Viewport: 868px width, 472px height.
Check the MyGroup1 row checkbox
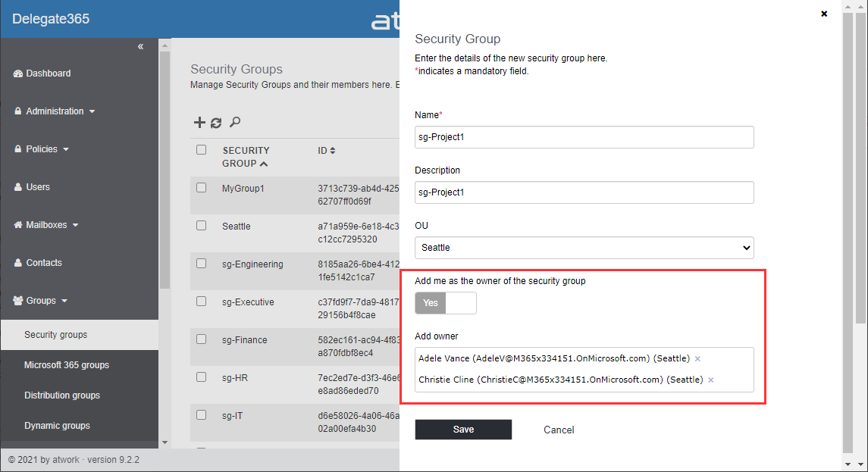coord(202,187)
